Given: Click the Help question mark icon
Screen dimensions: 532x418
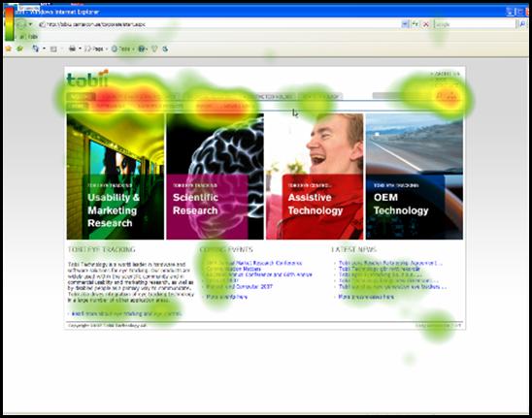Looking at the screenshot, I should [x=142, y=48].
